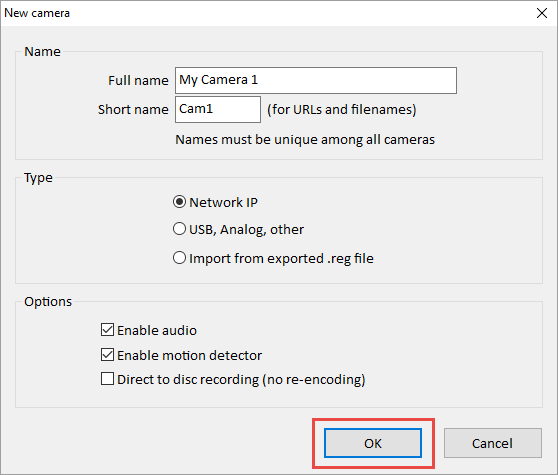Click the 'Options' group box heading
This screenshot has height=475, width=558.
(x=48, y=301)
